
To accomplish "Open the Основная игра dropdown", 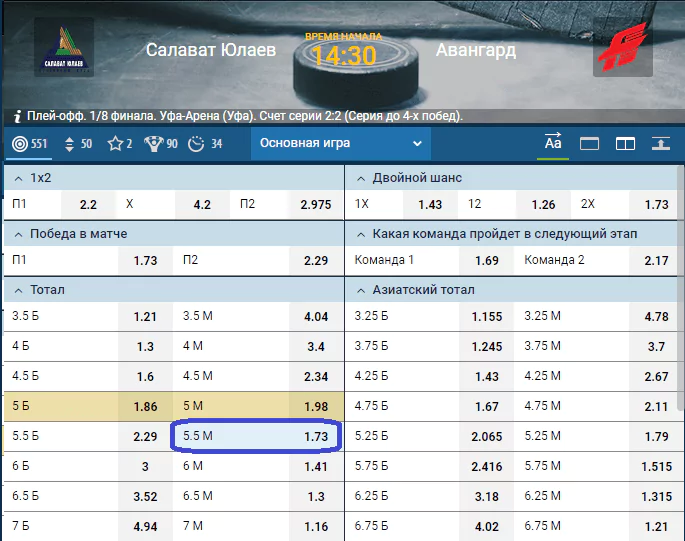I will [x=341, y=143].
